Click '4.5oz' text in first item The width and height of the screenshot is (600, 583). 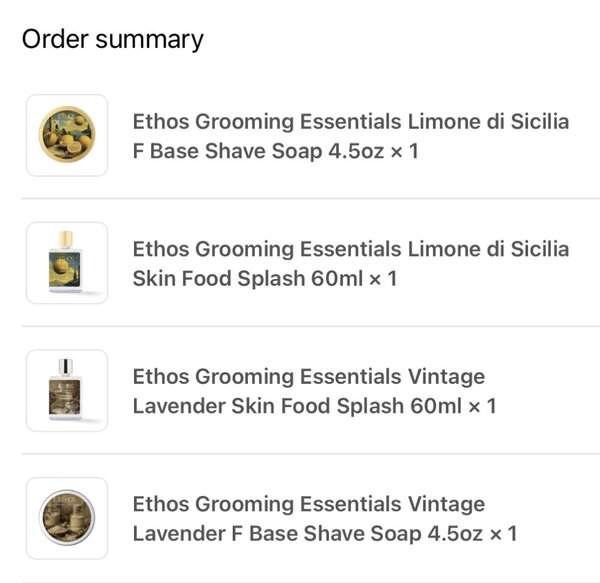[356, 151]
